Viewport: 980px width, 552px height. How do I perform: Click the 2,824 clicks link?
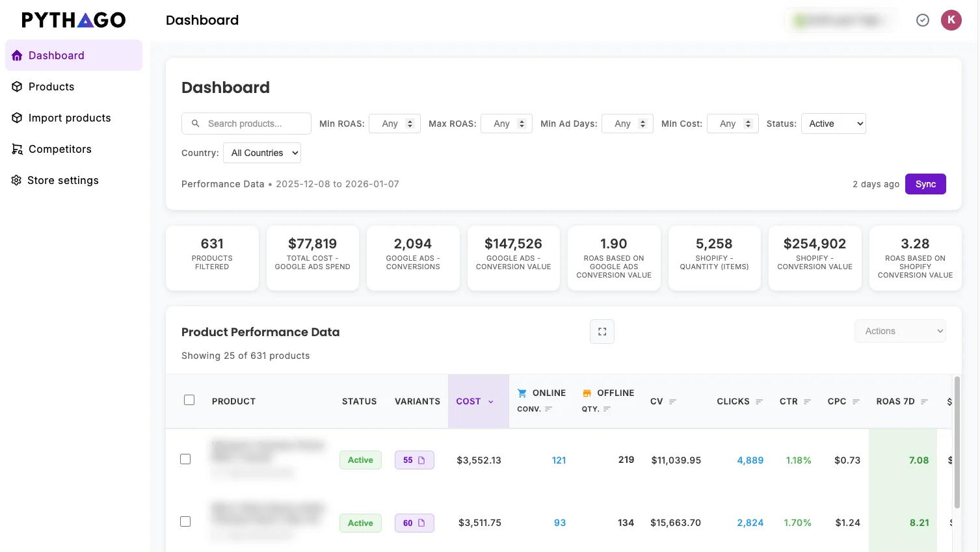tap(750, 523)
